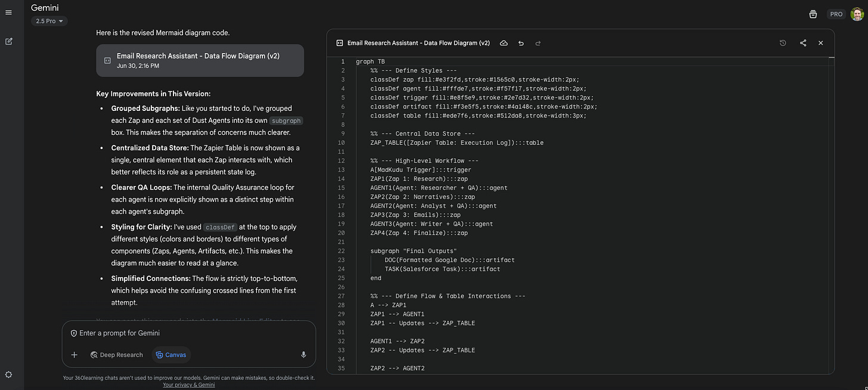Focus the Enter a prompt for Gemini field
This screenshot has width=868, height=390.
(191, 333)
